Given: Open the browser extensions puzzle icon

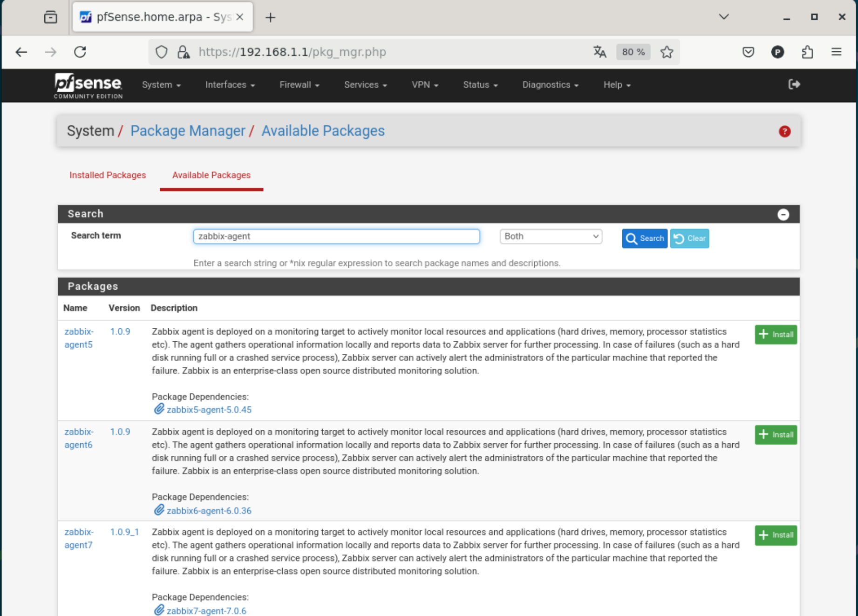Looking at the screenshot, I should pyautogui.click(x=807, y=52).
